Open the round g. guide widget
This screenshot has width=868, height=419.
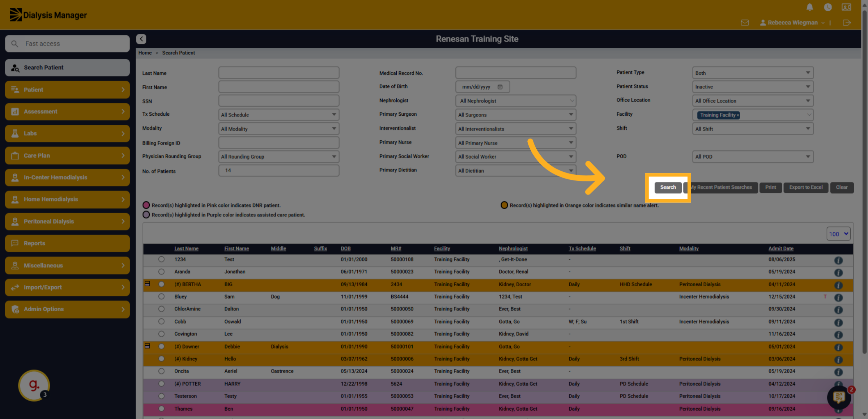click(x=34, y=385)
